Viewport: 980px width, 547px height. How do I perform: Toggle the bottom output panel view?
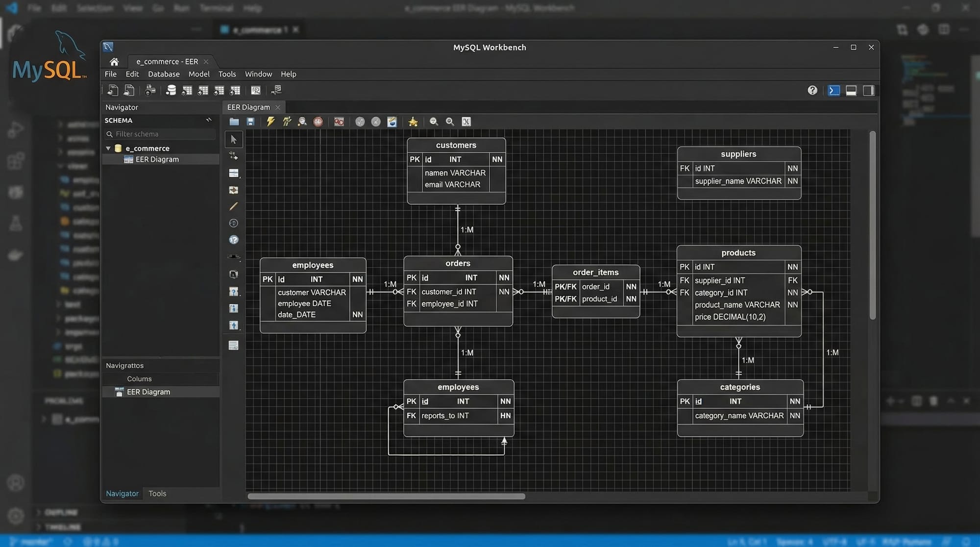point(851,91)
